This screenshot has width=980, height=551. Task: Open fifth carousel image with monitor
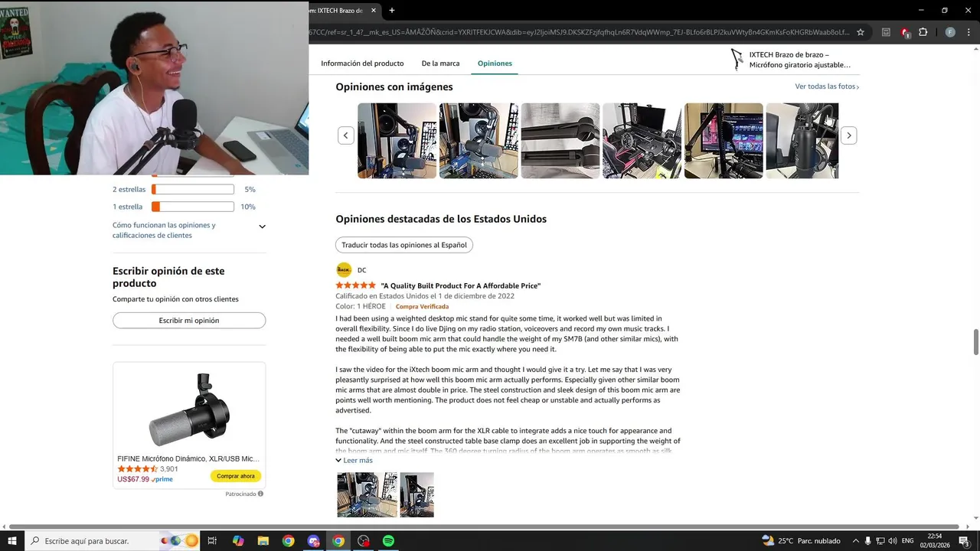point(724,141)
